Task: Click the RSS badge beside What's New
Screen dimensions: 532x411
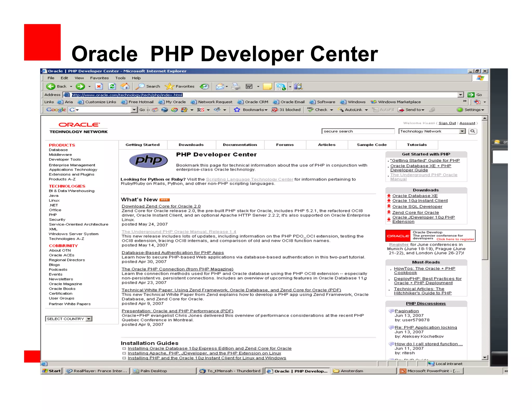Action: tap(164, 200)
